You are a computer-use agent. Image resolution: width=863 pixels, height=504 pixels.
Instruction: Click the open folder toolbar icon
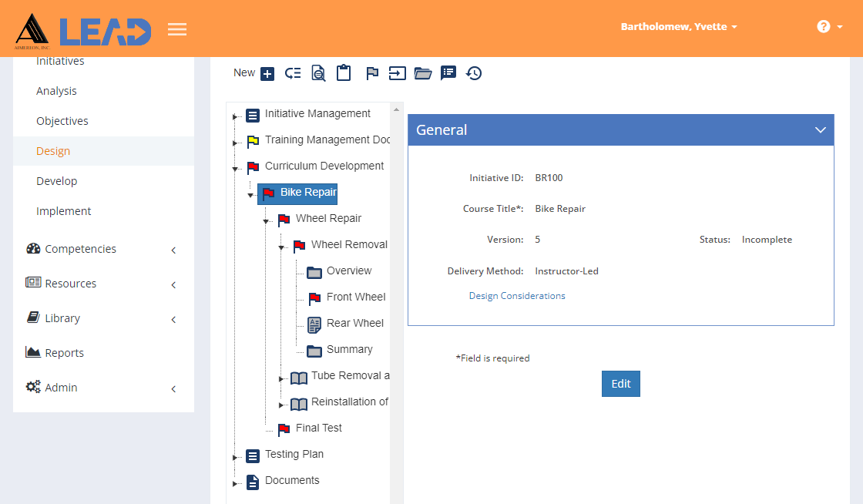[x=423, y=73]
